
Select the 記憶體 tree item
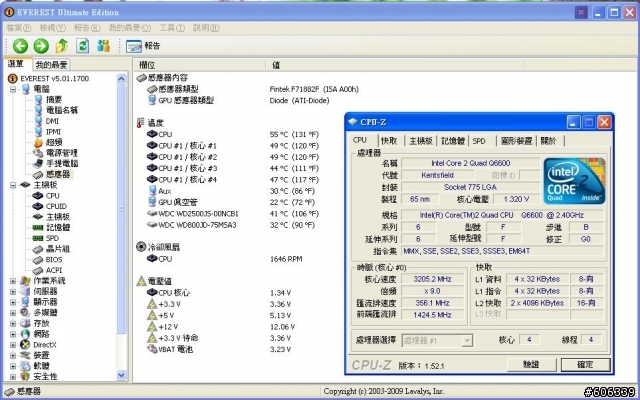pyautogui.click(x=58, y=228)
